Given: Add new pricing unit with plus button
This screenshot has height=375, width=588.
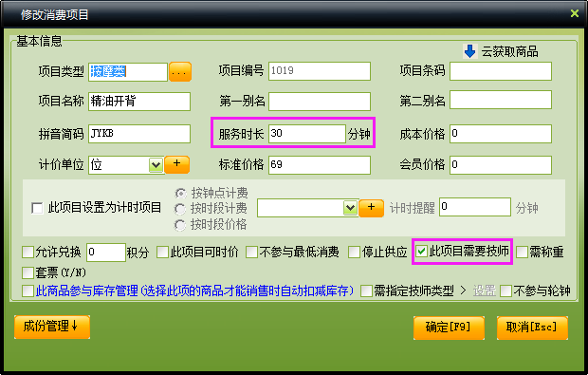Looking at the screenshot, I should coord(176,164).
